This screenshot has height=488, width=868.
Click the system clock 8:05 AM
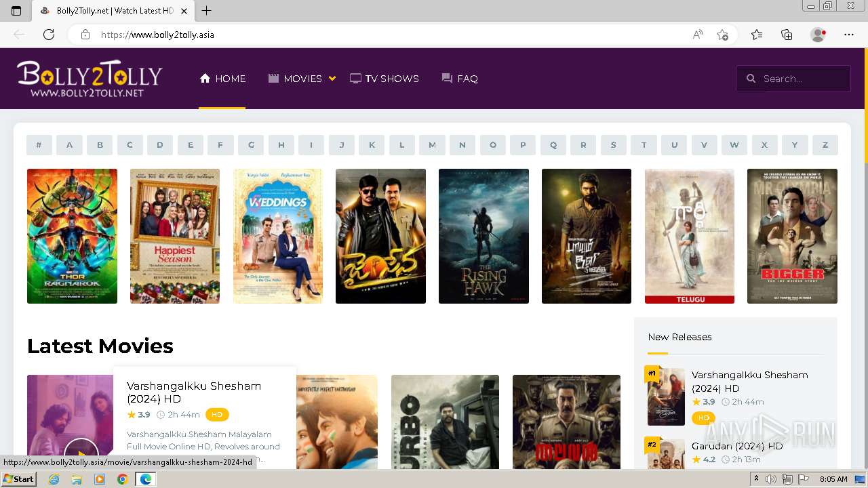coord(833,479)
